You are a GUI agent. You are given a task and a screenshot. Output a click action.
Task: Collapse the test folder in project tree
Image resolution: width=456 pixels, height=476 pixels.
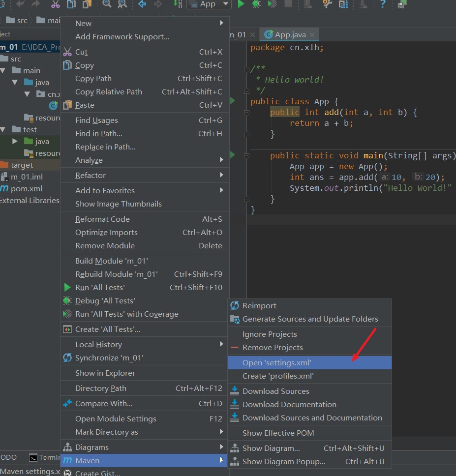tap(3, 130)
